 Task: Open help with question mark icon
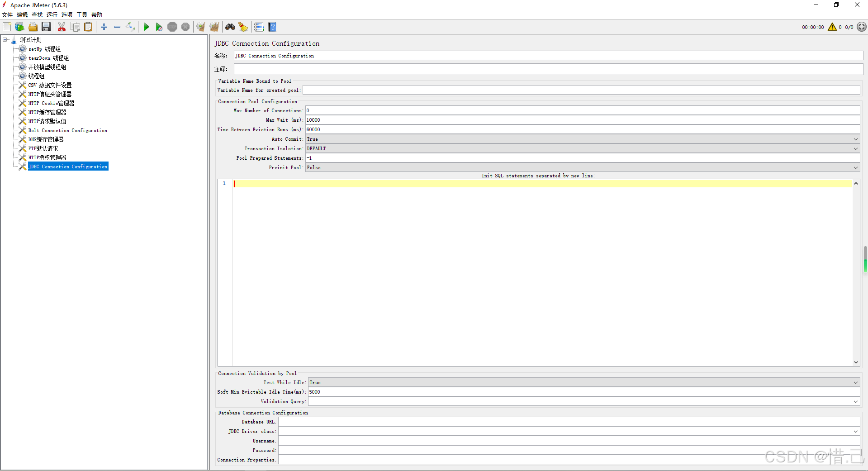coord(272,27)
